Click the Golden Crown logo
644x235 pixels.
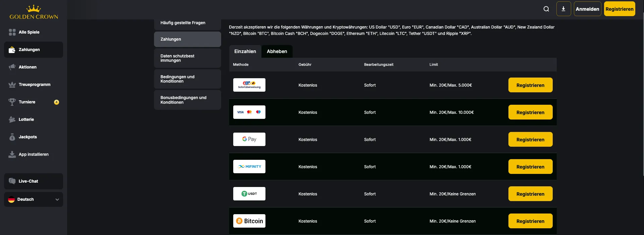[34, 12]
